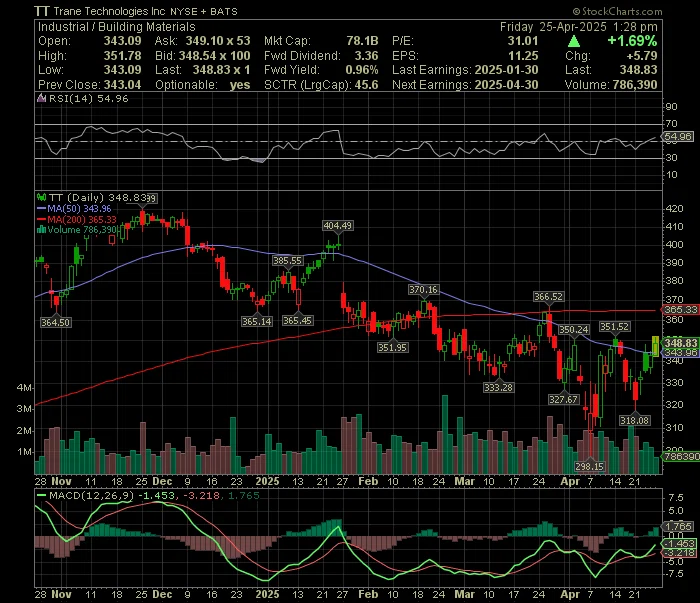Click the Mkt Cap value 78.1B

pos(362,41)
